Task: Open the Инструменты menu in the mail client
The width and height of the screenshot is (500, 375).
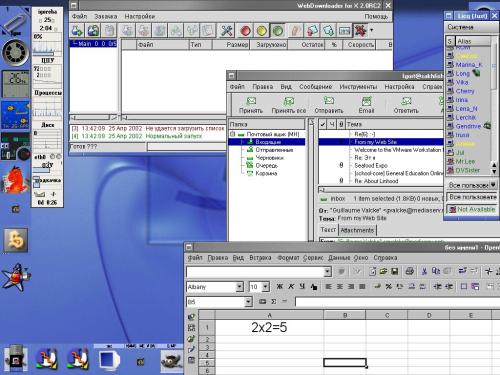Action: coord(358,87)
